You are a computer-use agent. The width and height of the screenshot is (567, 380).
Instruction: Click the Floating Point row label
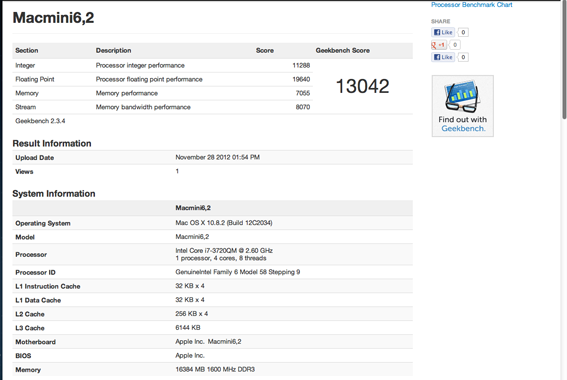[x=35, y=79]
